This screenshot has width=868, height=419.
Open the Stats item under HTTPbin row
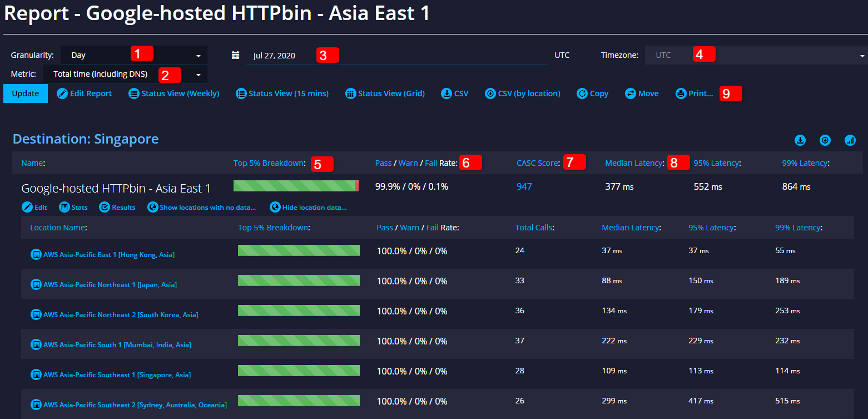click(x=73, y=207)
